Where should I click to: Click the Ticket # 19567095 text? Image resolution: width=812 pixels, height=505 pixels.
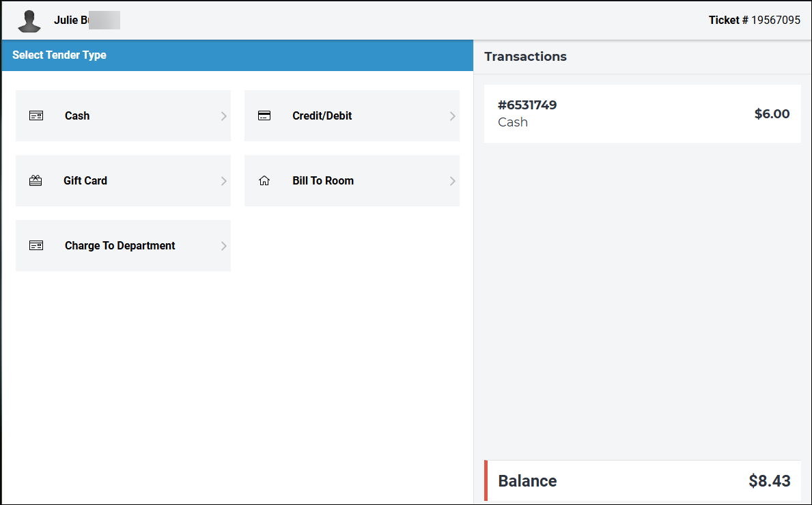click(755, 21)
